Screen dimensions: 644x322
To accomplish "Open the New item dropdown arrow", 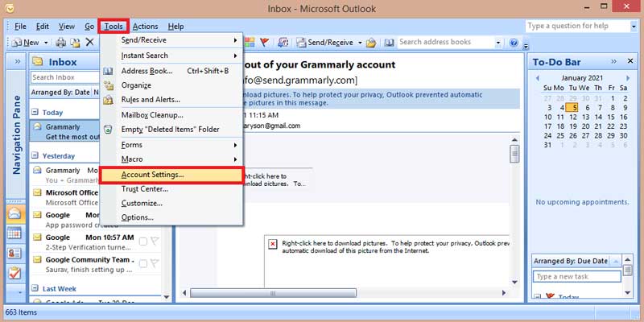I will click(x=46, y=43).
